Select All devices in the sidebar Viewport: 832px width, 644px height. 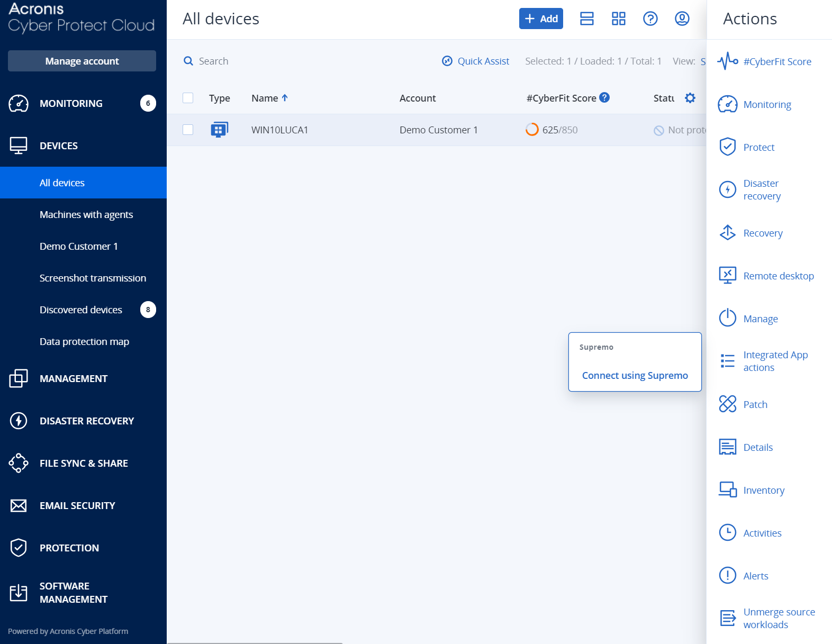click(x=83, y=183)
